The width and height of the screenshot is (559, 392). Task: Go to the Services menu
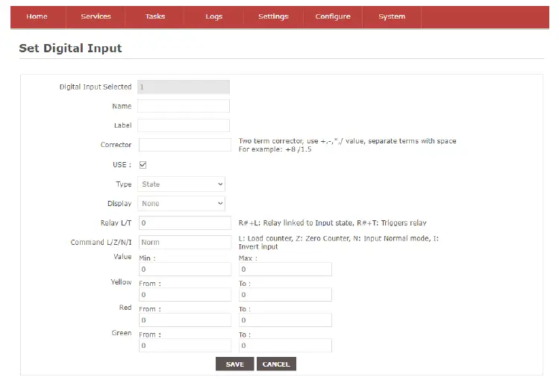tap(96, 16)
